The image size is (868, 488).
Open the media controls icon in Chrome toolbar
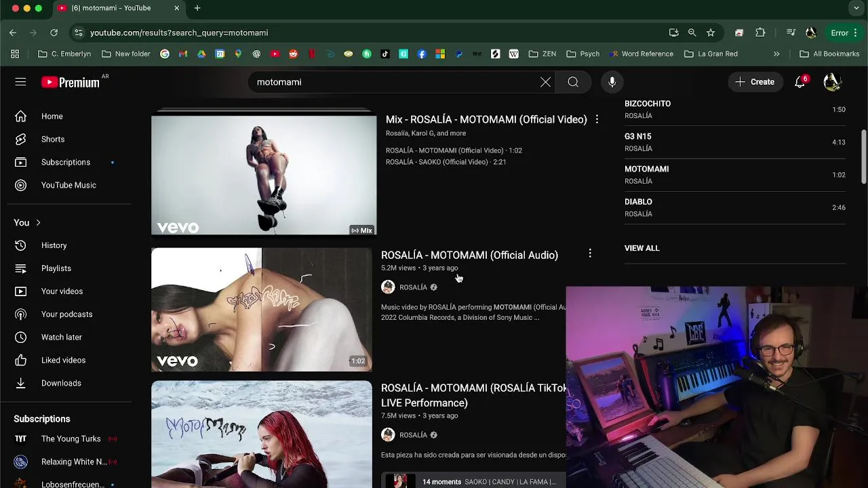click(791, 33)
